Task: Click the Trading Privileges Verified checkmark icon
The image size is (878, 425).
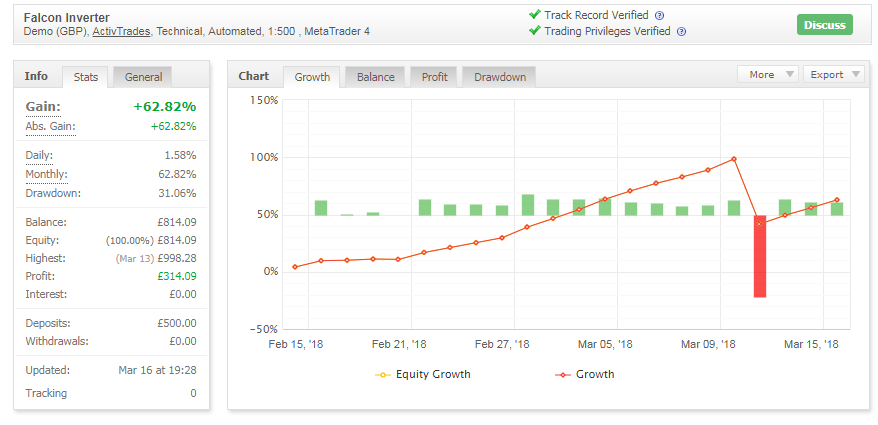Action: pyautogui.click(x=535, y=31)
